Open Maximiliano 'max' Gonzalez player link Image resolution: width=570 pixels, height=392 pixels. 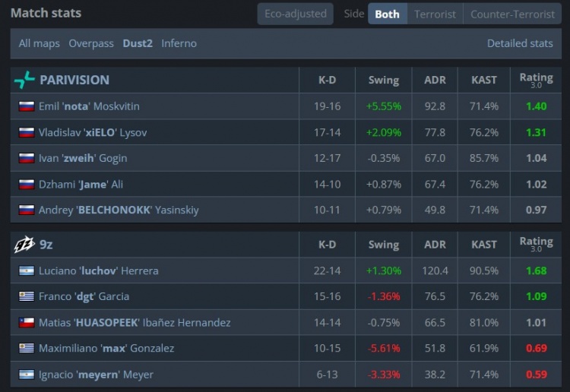click(x=106, y=349)
